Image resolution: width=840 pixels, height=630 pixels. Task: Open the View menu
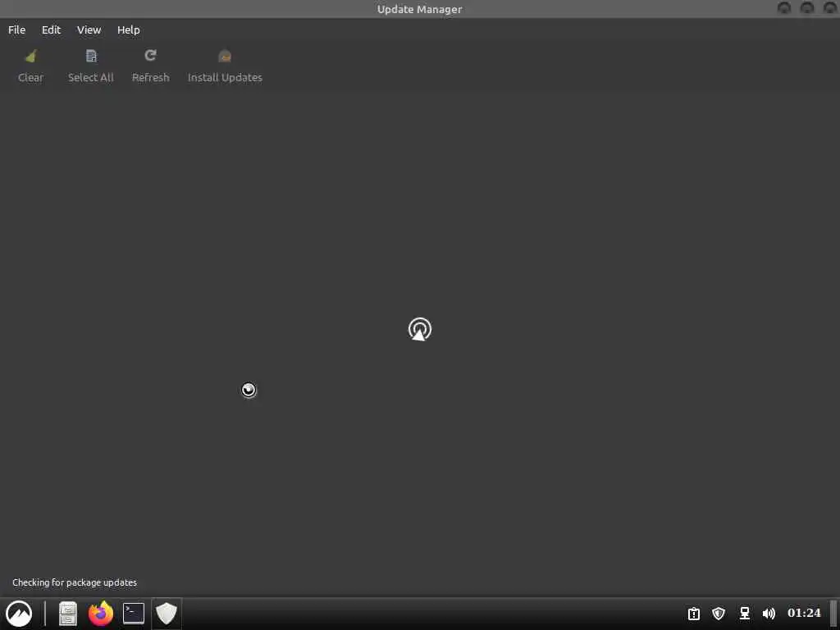89,30
